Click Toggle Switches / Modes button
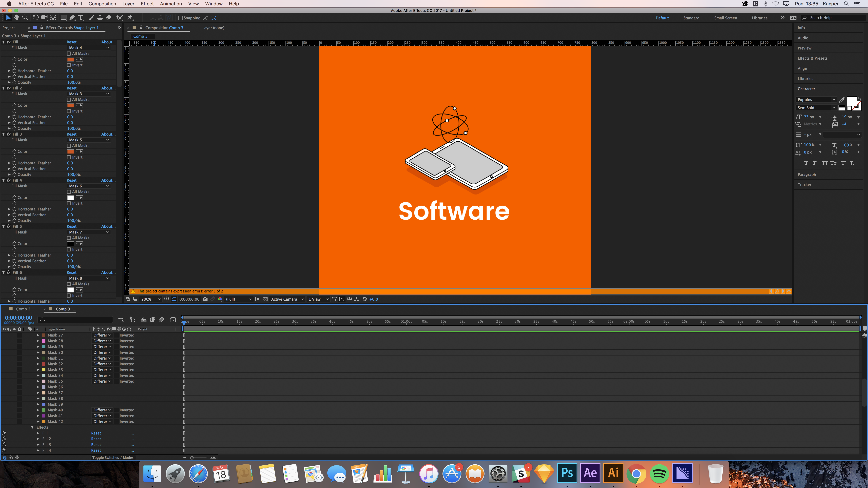 click(x=113, y=457)
